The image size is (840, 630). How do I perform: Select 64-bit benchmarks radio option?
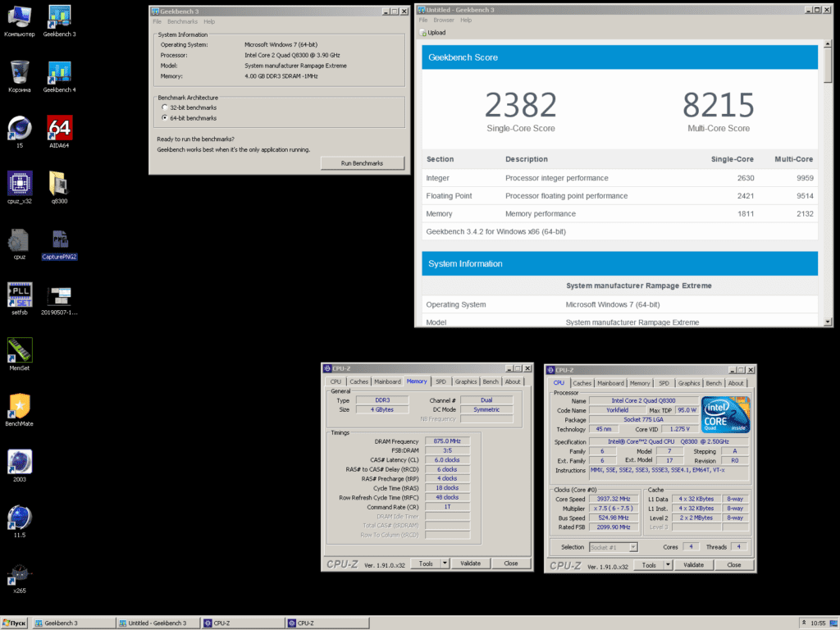tap(164, 118)
